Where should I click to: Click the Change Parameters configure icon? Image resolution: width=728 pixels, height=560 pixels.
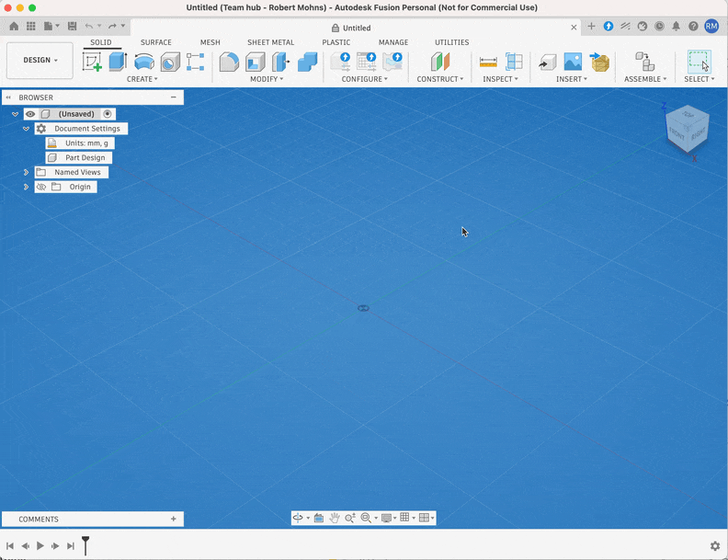(340, 62)
